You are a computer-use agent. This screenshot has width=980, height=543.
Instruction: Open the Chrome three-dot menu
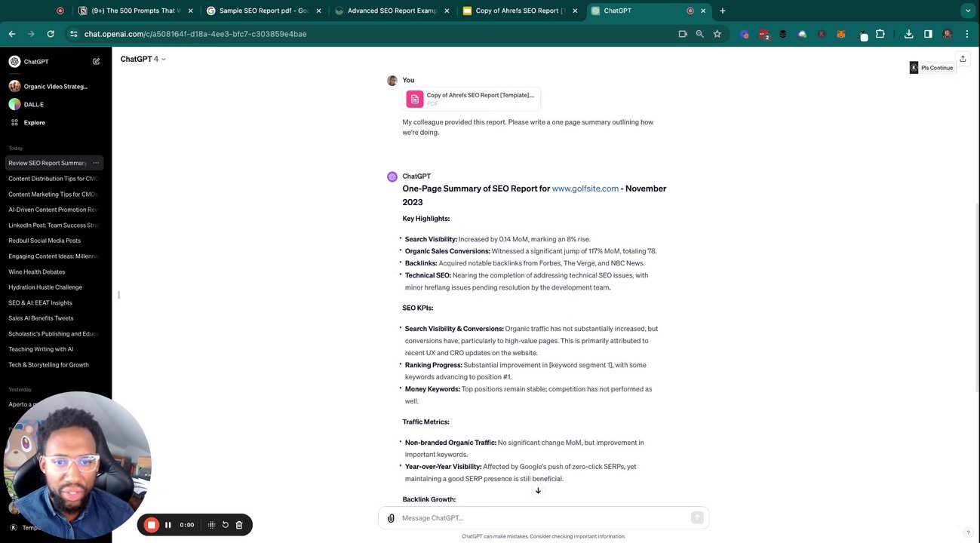click(967, 34)
